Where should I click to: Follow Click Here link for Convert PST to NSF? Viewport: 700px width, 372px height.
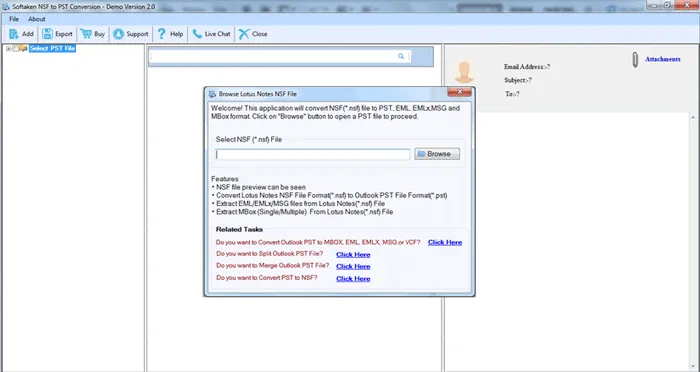pyautogui.click(x=353, y=279)
